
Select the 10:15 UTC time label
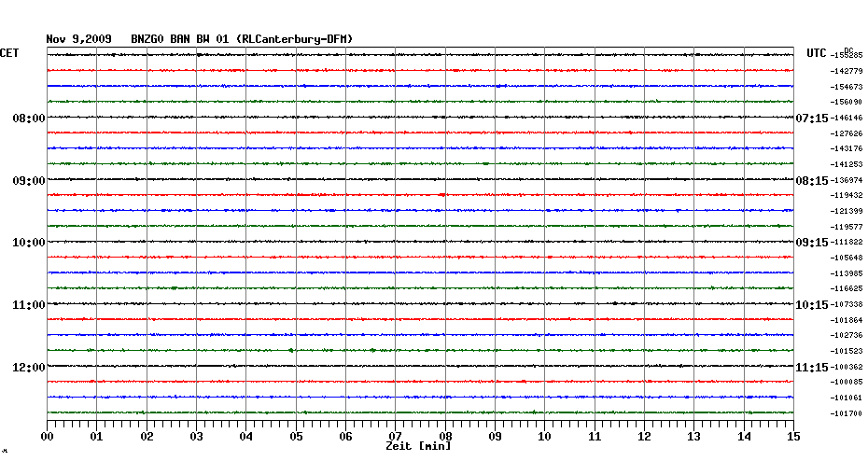point(811,304)
